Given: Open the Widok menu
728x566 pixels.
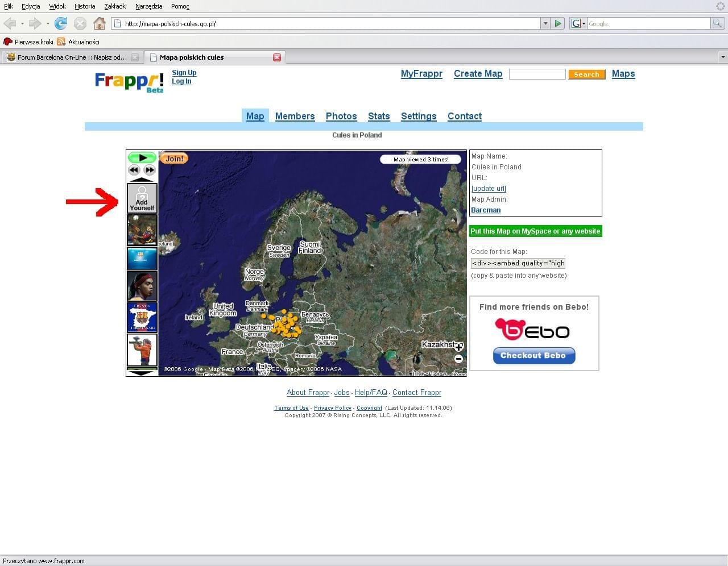Looking at the screenshot, I should tap(57, 6).
